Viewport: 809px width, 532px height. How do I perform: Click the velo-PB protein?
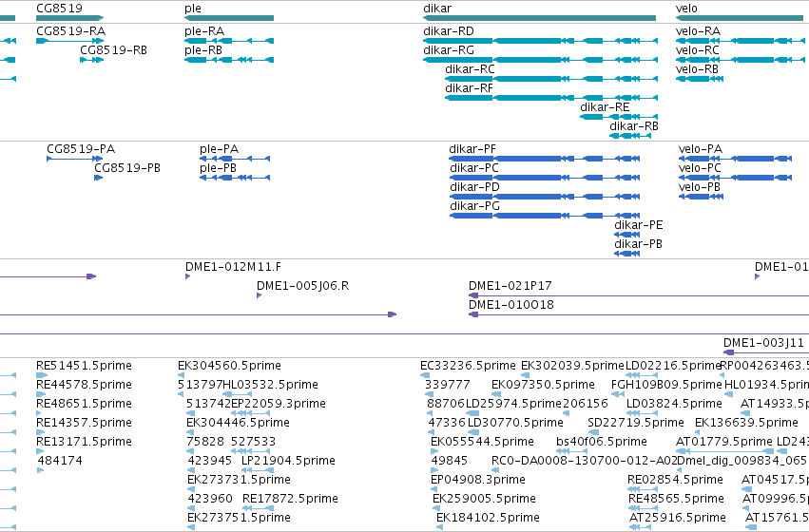tap(701, 197)
